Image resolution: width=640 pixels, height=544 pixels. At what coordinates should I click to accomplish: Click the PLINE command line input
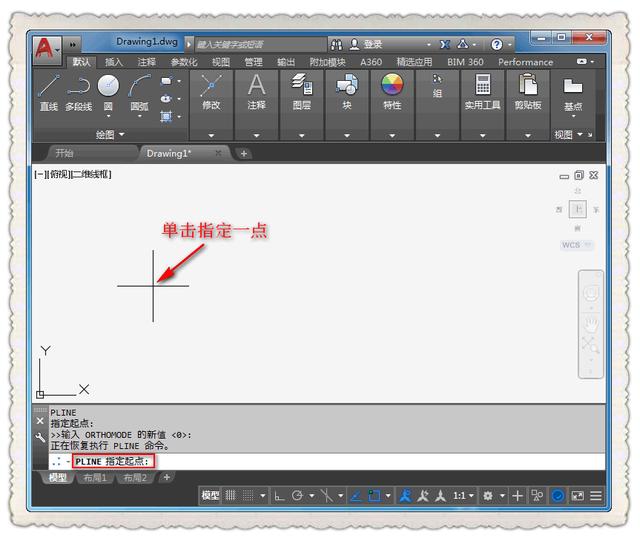point(327,462)
